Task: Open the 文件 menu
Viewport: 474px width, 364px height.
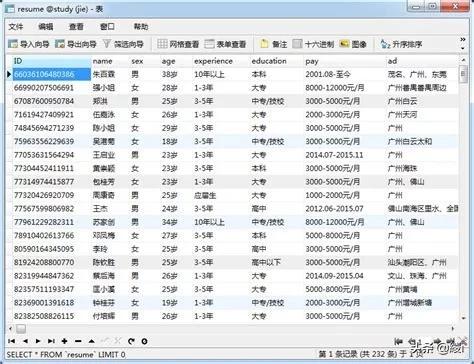Action: point(16,27)
